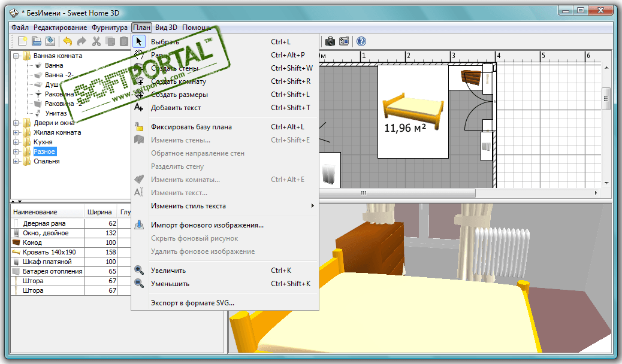Select the Ванна bathtub icon in the catalog
Screen dimensions: 622x364
38,65
